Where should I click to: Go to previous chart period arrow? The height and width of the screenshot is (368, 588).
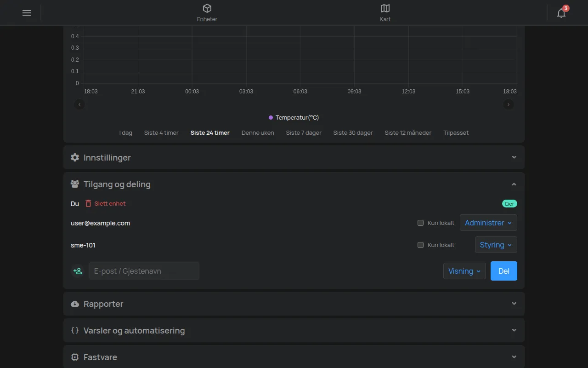point(79,104)
